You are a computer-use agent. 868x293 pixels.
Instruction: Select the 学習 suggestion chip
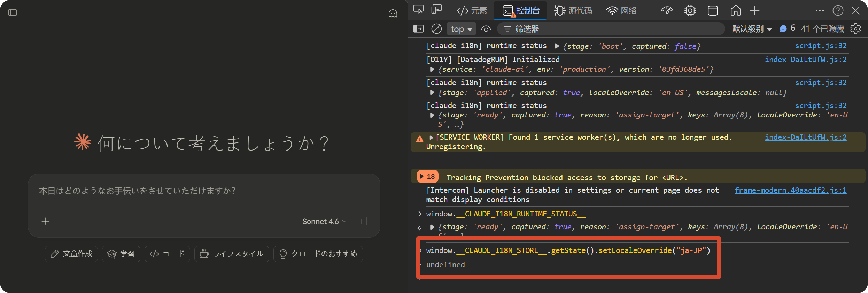coord(121,254)
